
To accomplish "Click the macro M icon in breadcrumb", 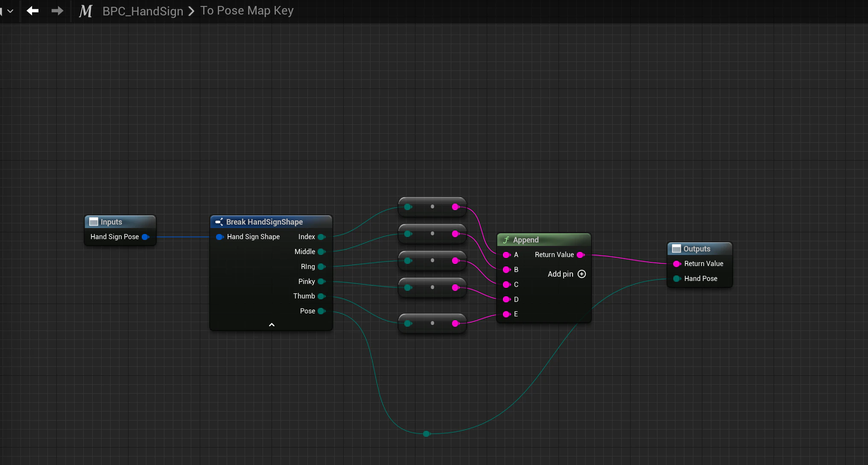I will click(x=85, y=11).
